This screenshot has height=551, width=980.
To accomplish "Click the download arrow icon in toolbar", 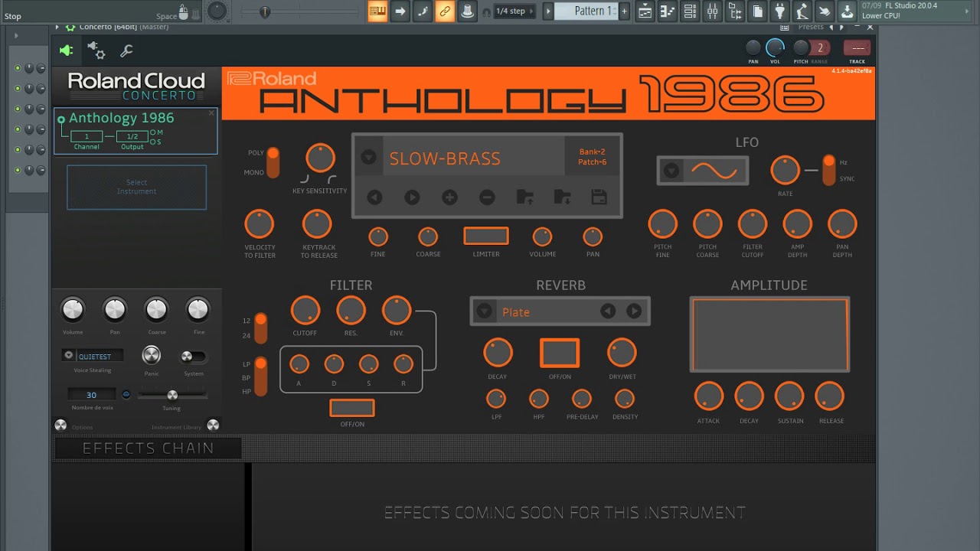I will [x=847, y=11].
